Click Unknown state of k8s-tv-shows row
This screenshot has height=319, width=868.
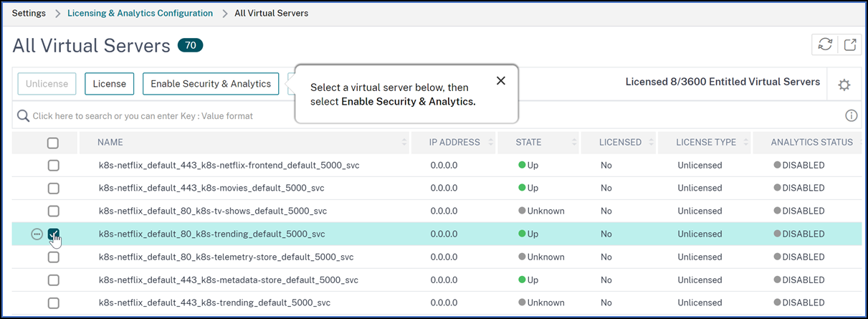click(541, 211)
